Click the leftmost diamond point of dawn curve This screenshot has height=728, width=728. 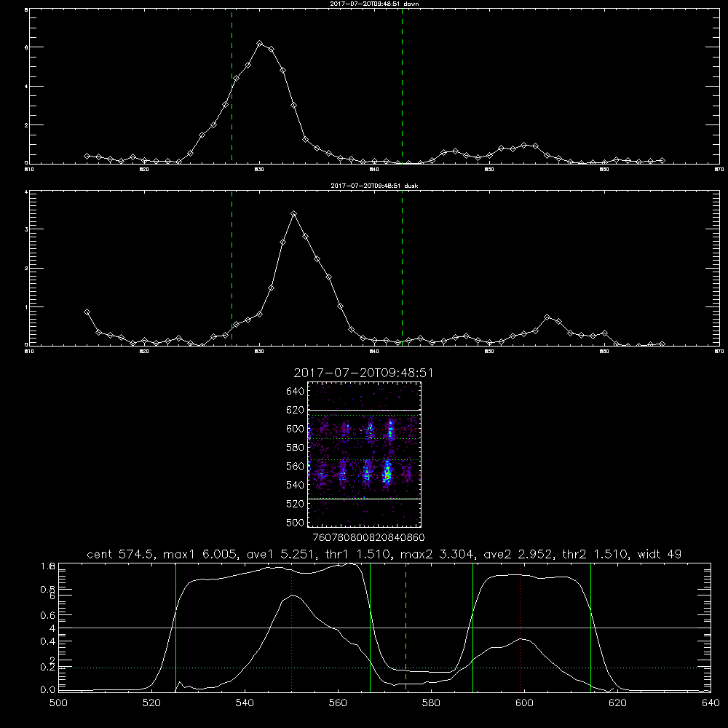tap(87, 156)
